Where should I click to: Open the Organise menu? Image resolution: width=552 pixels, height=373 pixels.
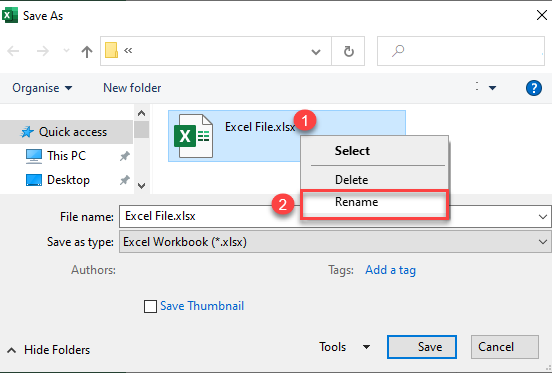point(42,88)
